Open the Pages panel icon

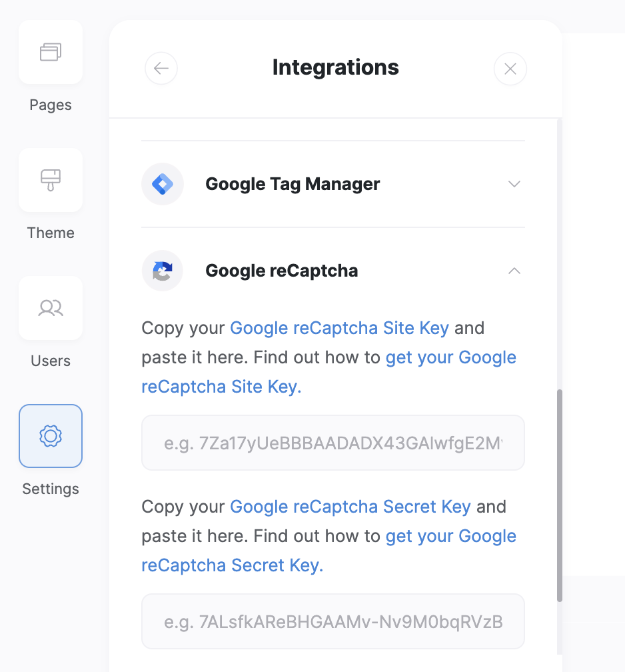coord(51,52)
